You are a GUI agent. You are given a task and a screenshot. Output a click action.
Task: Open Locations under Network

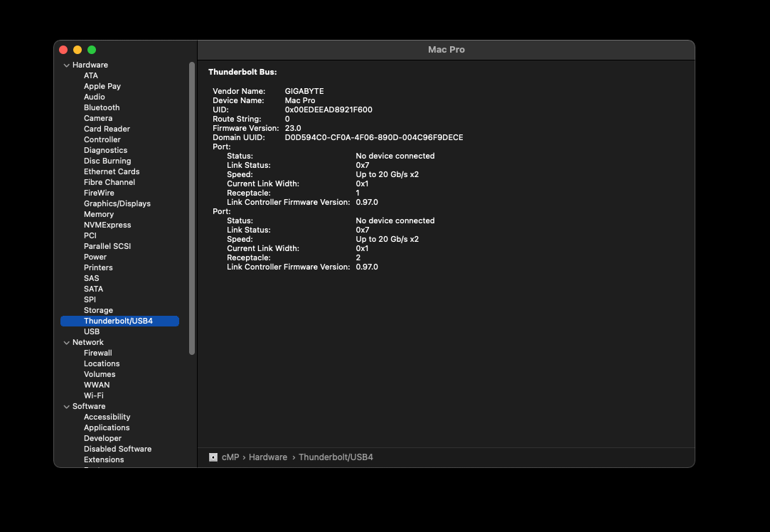[x=102, y=363]
